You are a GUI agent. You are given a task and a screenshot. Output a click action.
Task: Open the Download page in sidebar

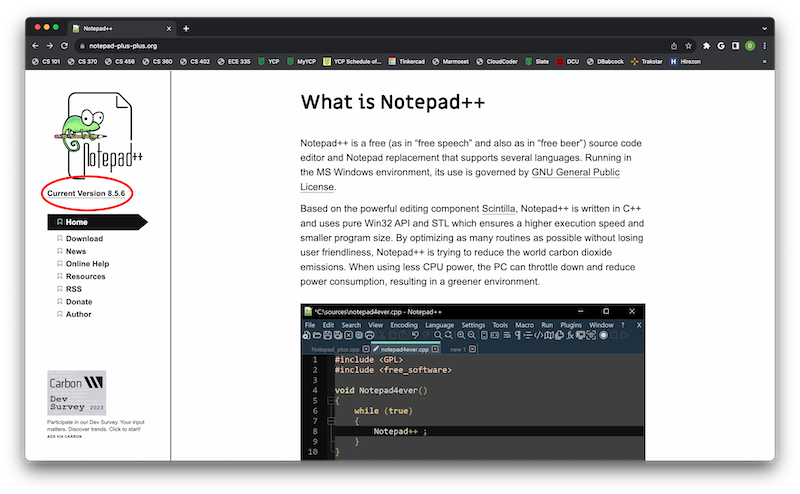coord(84,239)
